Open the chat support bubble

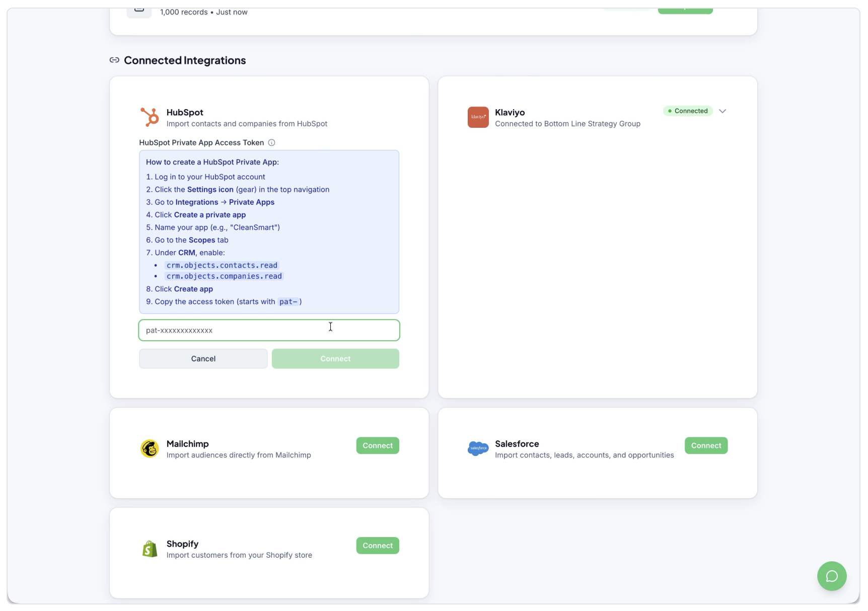[831, 576]
